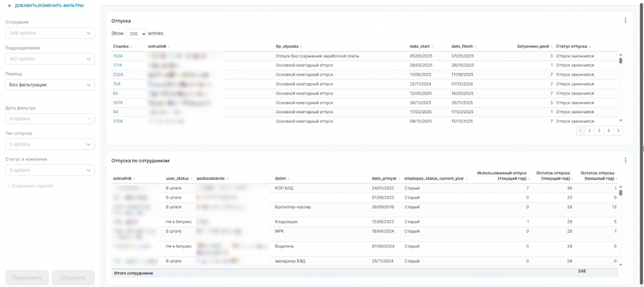Viewport: 644px width, 287px height.
Task: Open record link 1534
Action: [118, 56]
